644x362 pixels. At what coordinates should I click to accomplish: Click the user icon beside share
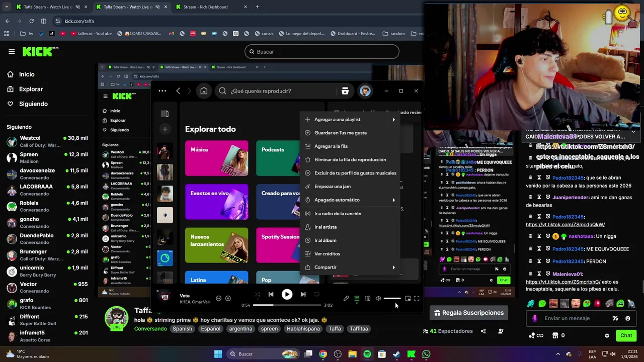pos(501,331)
